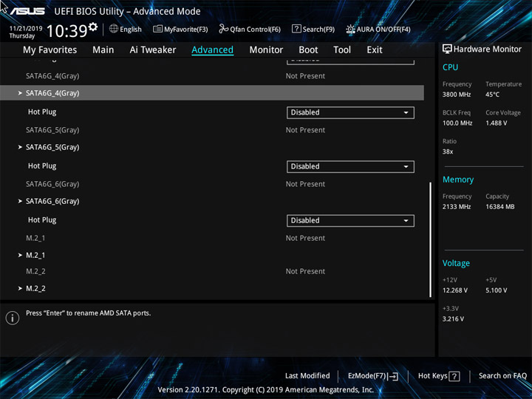Open the Ai Tweaker tab

153,50
